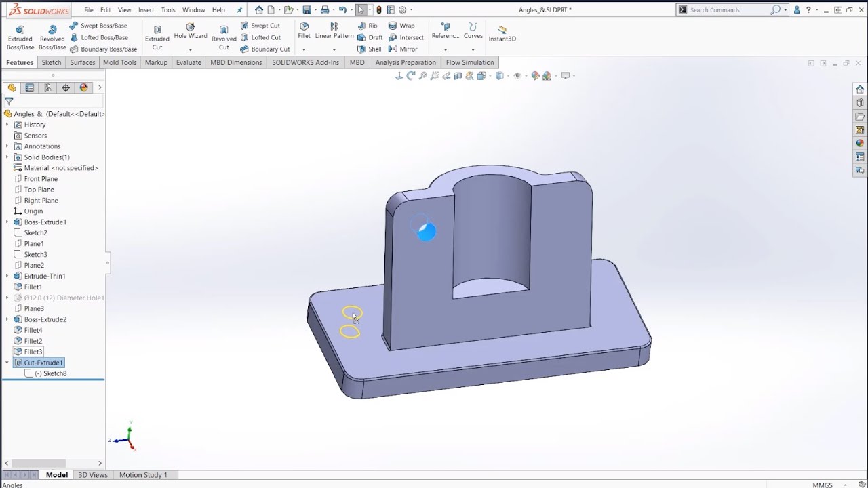This screenshot has width=868, height=488.
Task: Expand the Solid Bodies(1) node
Action: click(x=7, y=157)
